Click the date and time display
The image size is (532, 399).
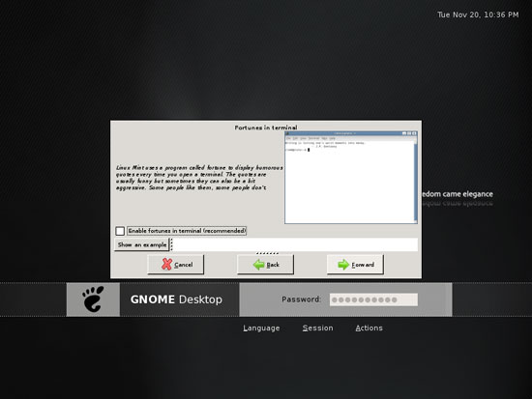point(478,14)
